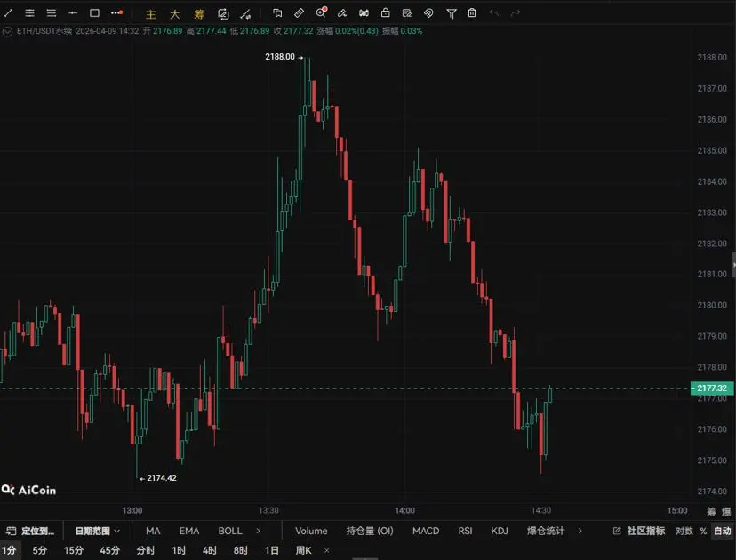Switch to the 4时 timeframe tab
This screenshot has height=560, width=736.
coord(210,550)
